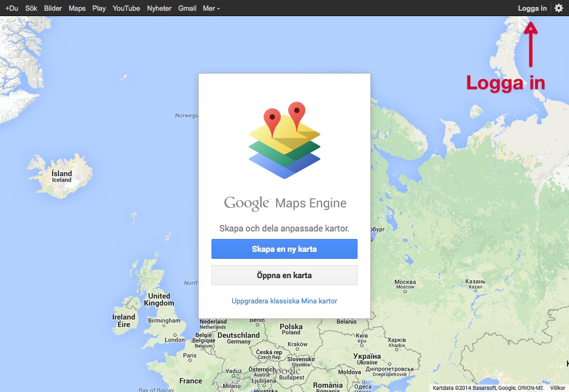
Task: Go to Gmail from the top bar
Action: (x=187, y=8)
